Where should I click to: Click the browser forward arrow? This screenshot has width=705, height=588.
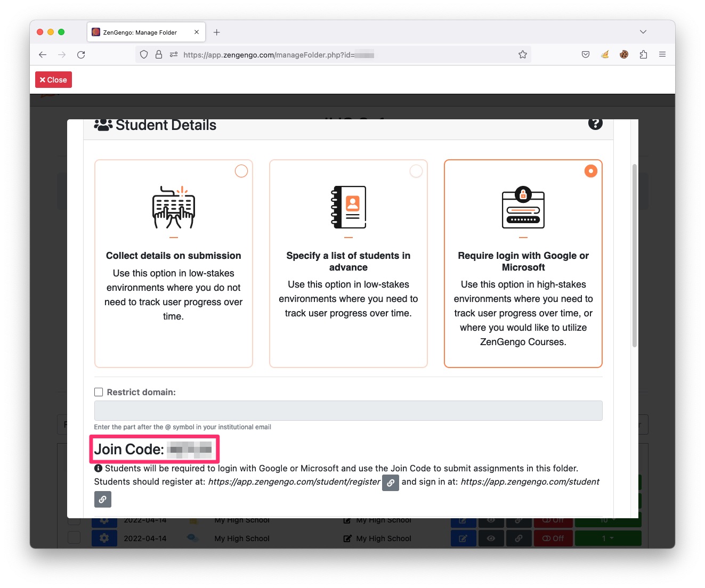62,54
